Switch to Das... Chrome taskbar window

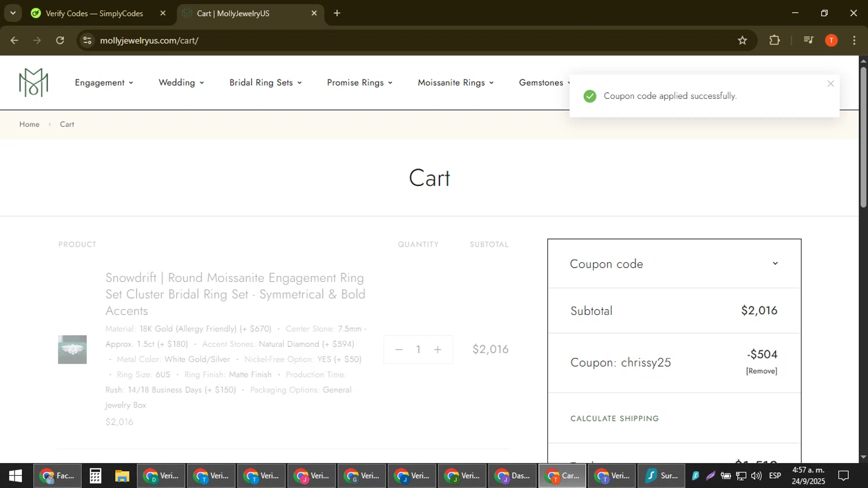pos(513,476)
